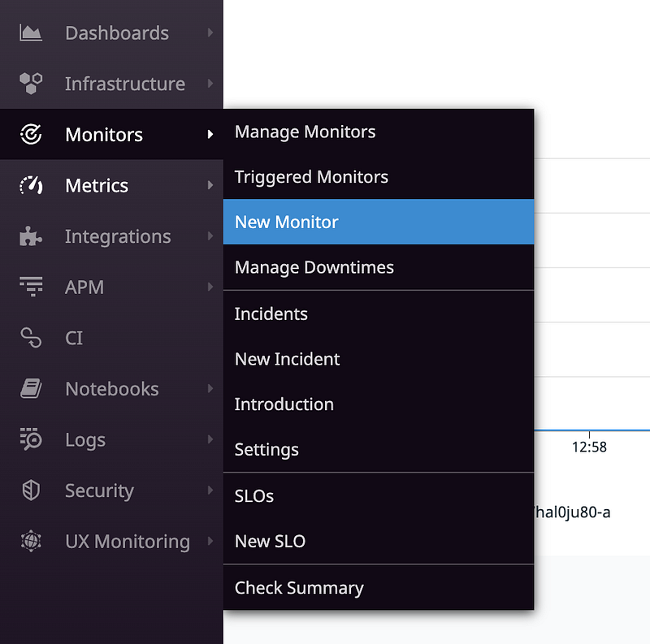
Task: Open Manage Monitors menu entry
Action: pyautogui.click(x=305, y=132)
